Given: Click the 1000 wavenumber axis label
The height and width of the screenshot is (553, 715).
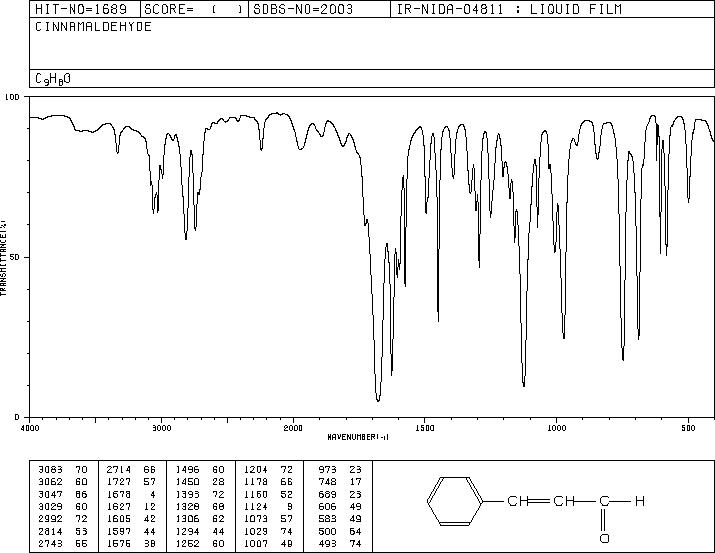Looking at the screenshot, I should [556, 428].
